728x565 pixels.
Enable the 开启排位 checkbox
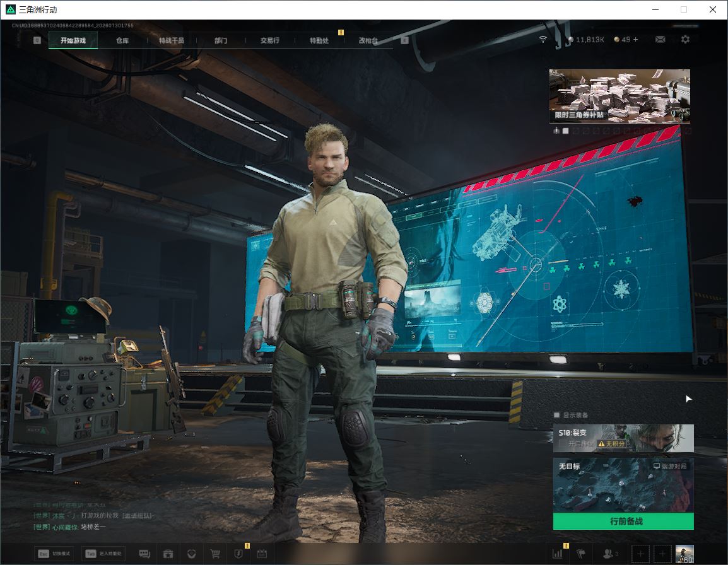click(563, 444)
